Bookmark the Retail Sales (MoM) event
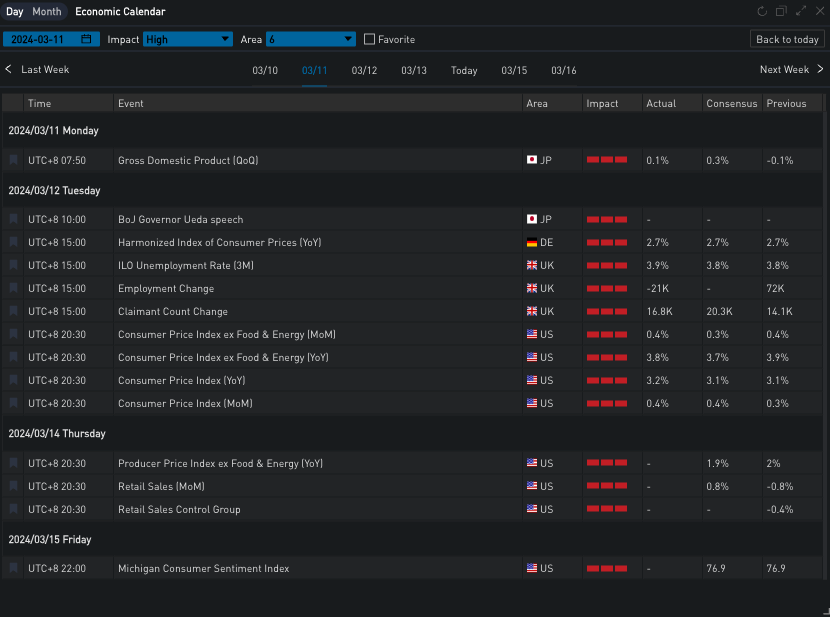830x617 pixels. point(14,486)
